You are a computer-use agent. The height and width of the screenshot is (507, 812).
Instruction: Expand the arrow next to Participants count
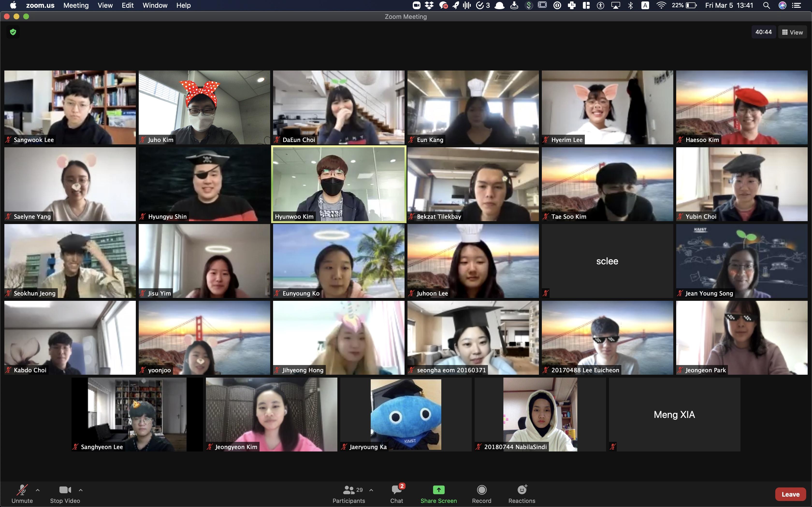coord(371,490)
